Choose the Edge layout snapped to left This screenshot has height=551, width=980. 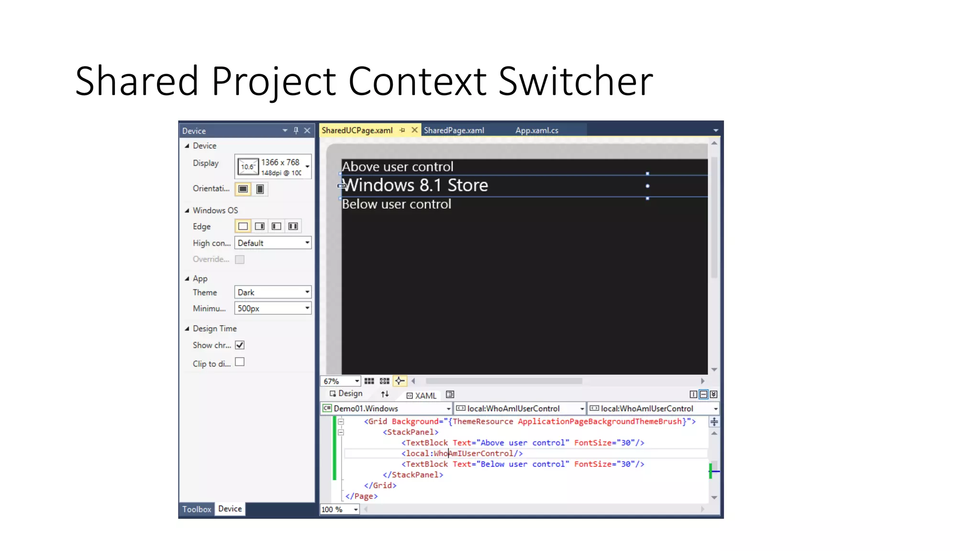coord(277,226)
